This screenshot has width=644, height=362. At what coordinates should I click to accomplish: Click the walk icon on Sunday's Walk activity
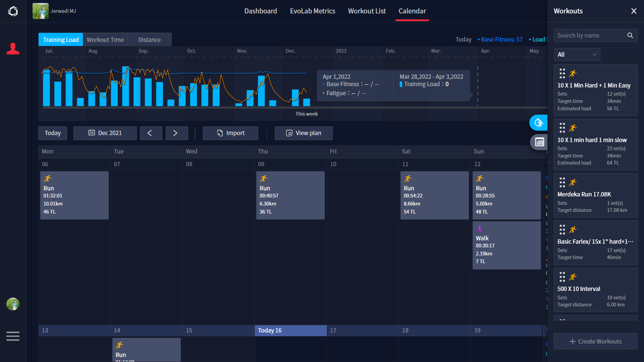479,229
